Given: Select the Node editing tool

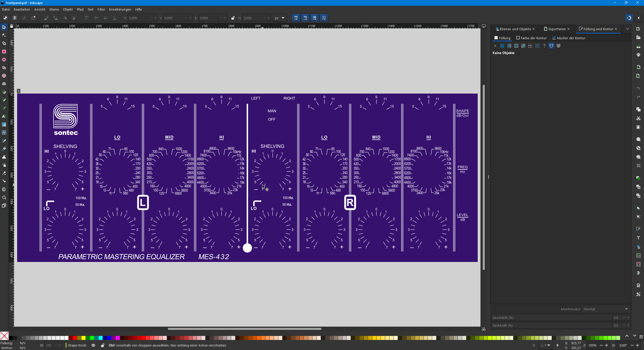Looking at the screenshot, I should click(x=4, y=35).
